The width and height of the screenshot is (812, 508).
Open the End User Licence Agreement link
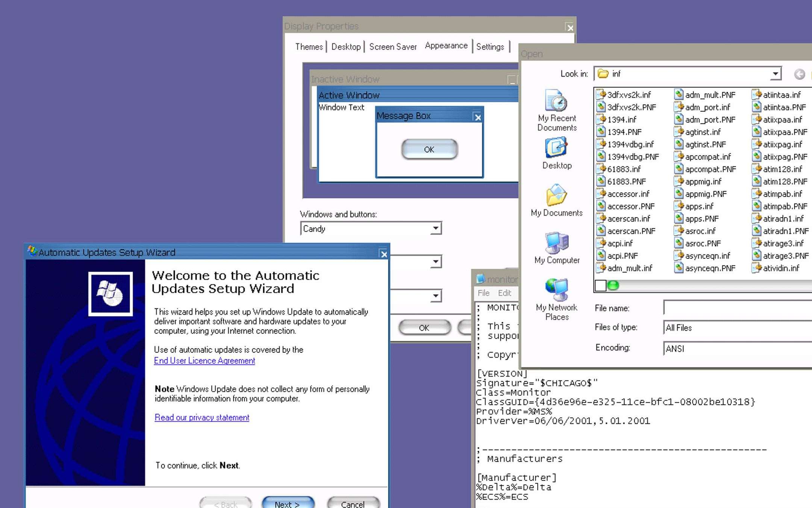pos(205,360)
